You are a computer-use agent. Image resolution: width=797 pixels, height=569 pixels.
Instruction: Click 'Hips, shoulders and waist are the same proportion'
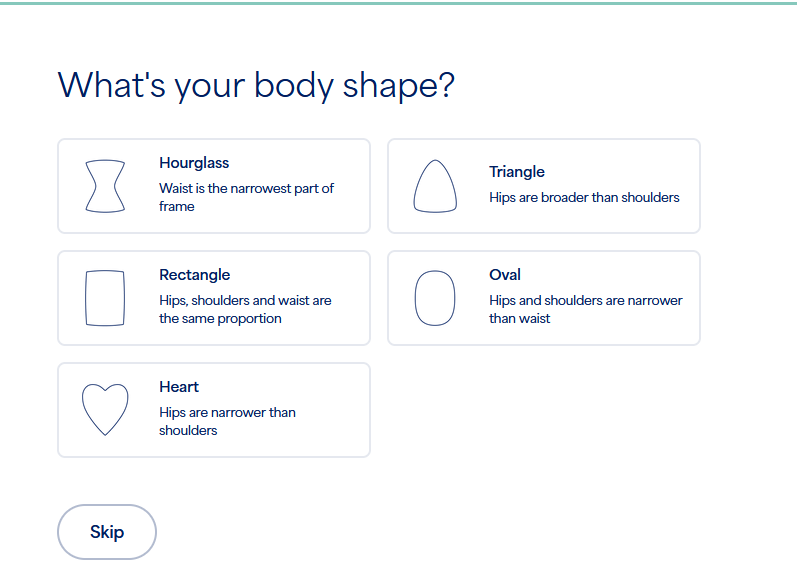click(245, 309)
